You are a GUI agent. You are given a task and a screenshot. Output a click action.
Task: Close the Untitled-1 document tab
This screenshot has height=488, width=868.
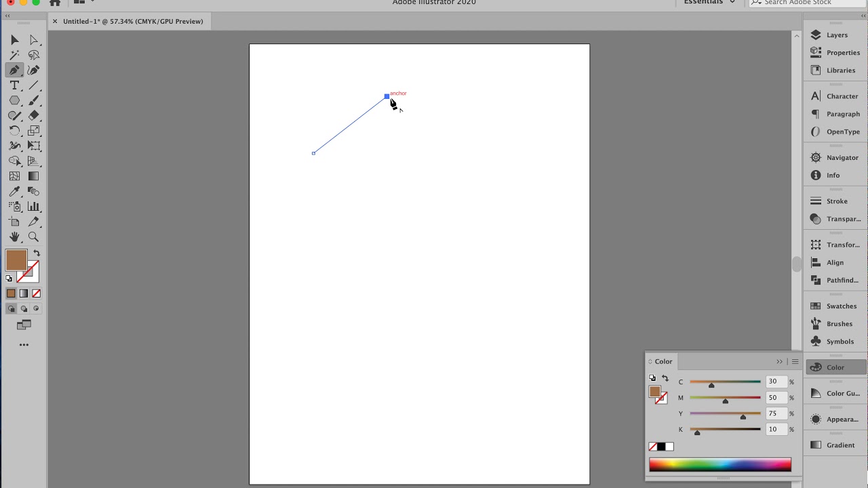click(x=55, y=21)
